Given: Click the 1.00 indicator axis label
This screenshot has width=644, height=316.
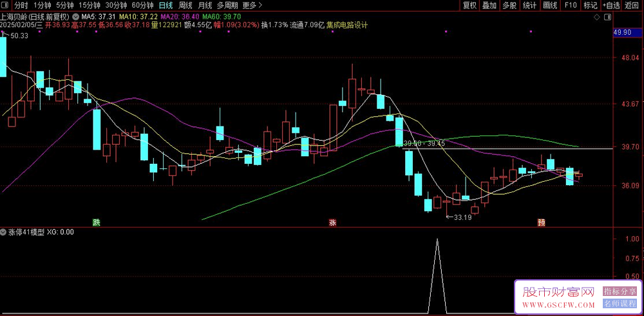Looking at the screenshot, I should point(632,239).
